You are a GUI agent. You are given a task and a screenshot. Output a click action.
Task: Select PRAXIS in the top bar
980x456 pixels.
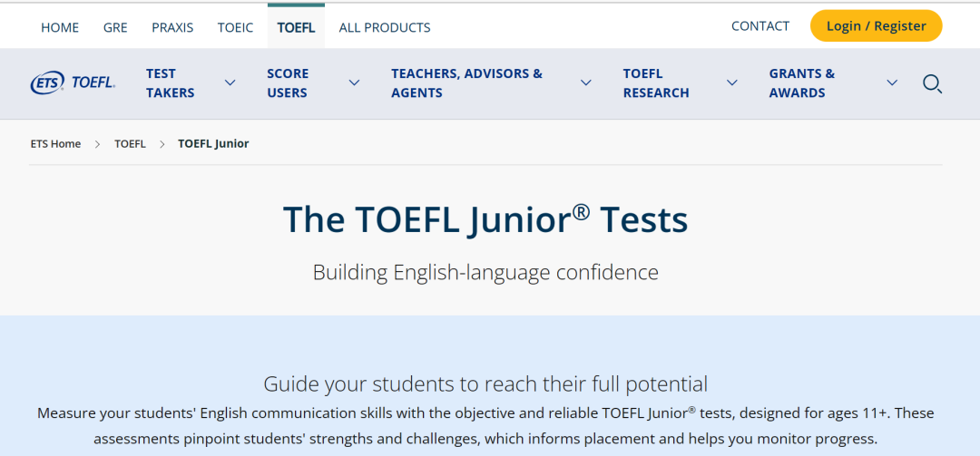click(x=172, y=27)
